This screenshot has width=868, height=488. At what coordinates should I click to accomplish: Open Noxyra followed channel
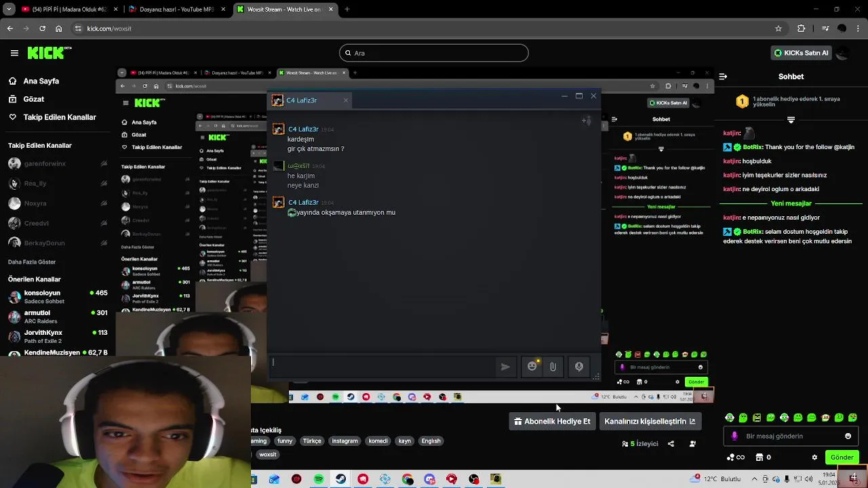coord(58,203)
